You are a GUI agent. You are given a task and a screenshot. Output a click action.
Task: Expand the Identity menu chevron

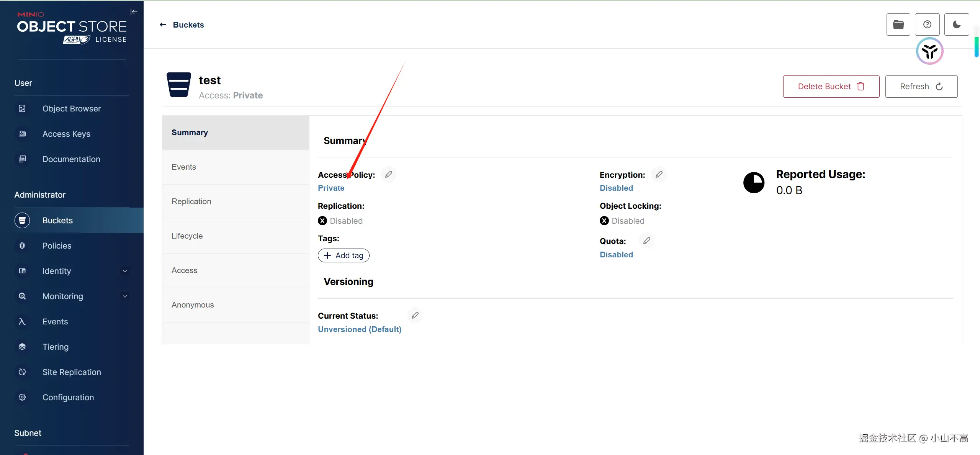(x=125, y=271)
